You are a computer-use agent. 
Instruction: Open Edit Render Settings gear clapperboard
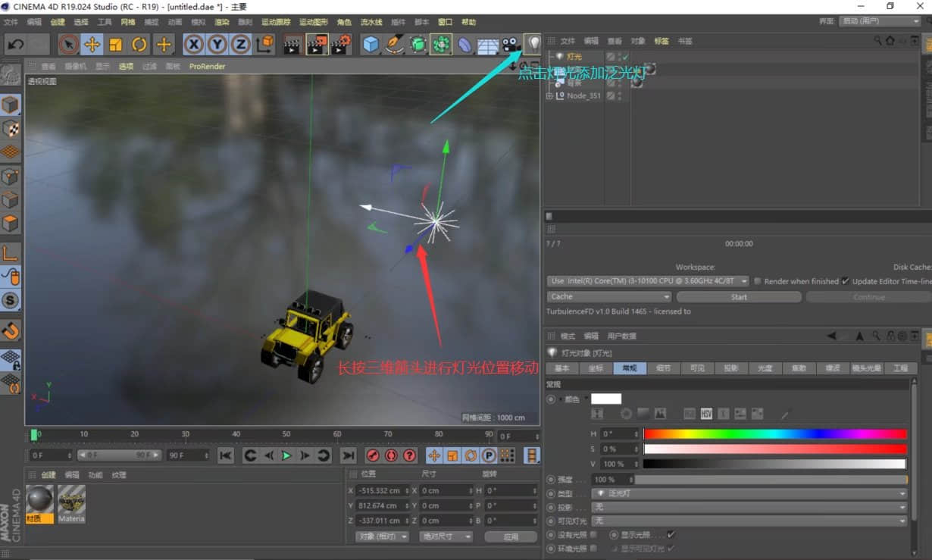coord(341,45)
